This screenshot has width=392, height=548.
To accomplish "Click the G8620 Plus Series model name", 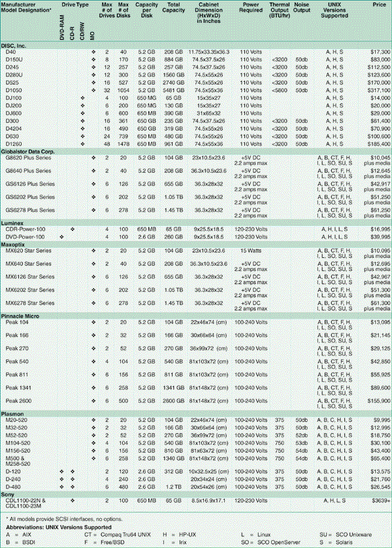I will (28, 157).
